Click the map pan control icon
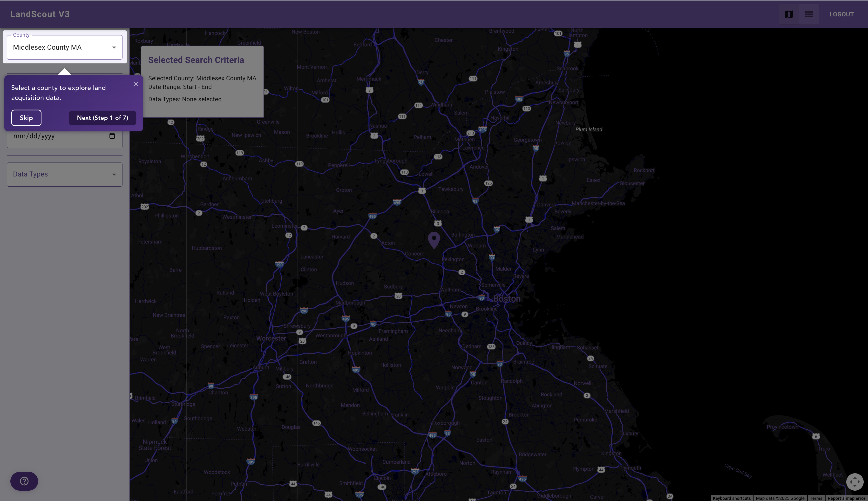The height and width of the screenshot is (501, 868). click(854, 482)
